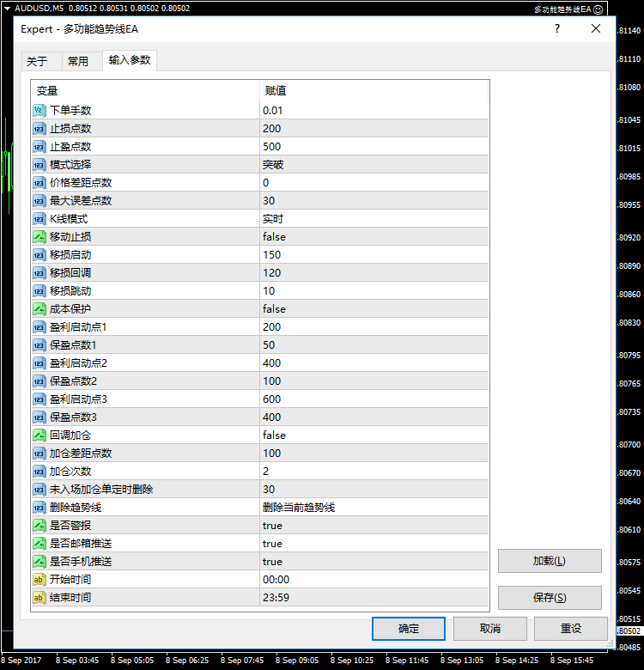Click the boolean icon beside 成本保护
This screenshot has width=644, height=670.
pyautogui.click(x=39, y=308)
